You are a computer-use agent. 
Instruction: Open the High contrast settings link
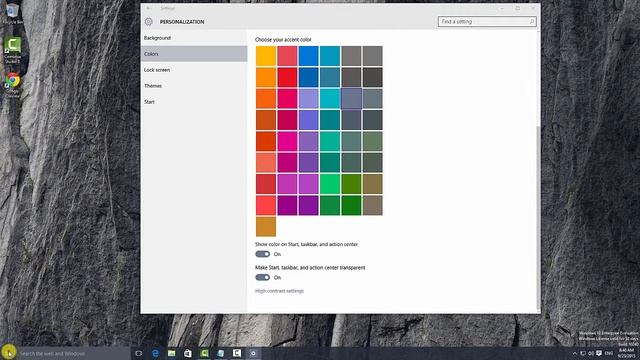[x=279, y=291]
